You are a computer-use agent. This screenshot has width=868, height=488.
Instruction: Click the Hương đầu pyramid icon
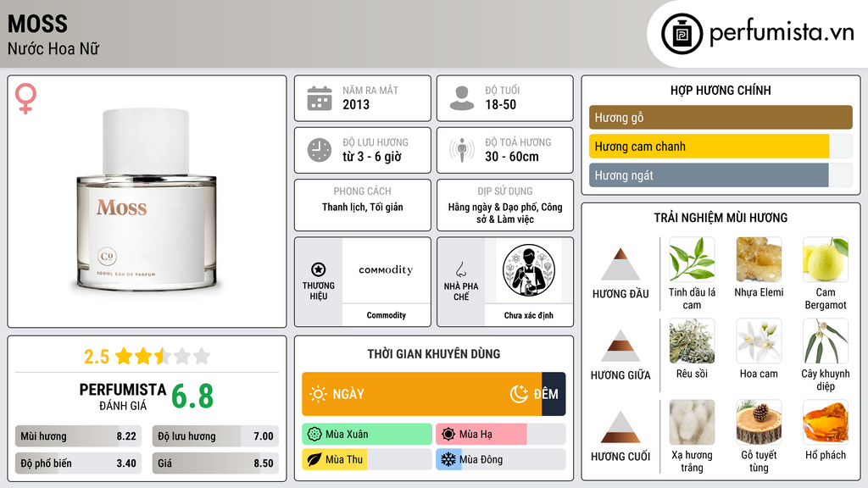[620, 264]
